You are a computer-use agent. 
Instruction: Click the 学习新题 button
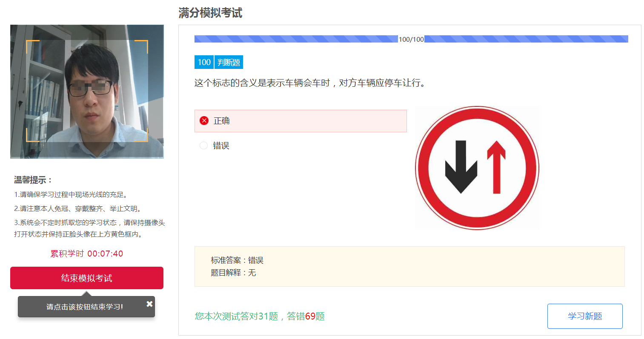click(x=584, y=316)
